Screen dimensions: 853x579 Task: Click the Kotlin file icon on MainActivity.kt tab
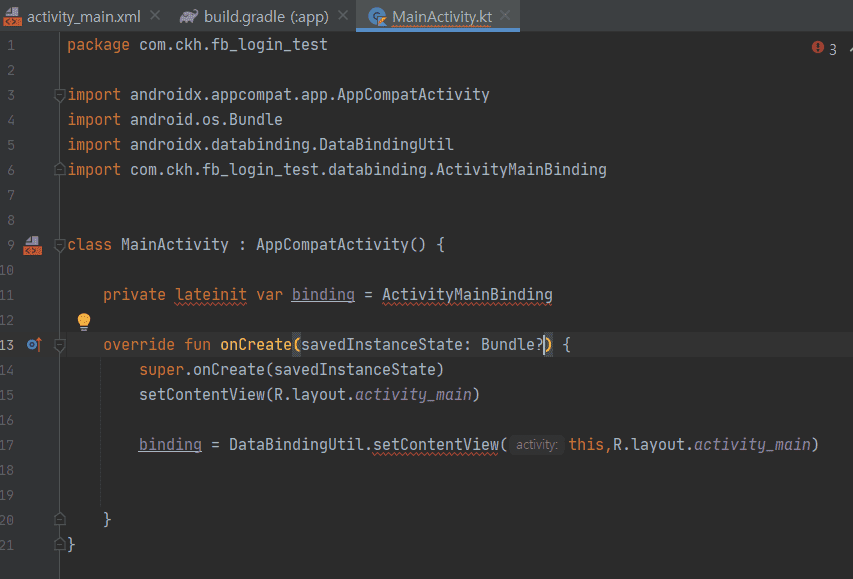tap(376, 17)
